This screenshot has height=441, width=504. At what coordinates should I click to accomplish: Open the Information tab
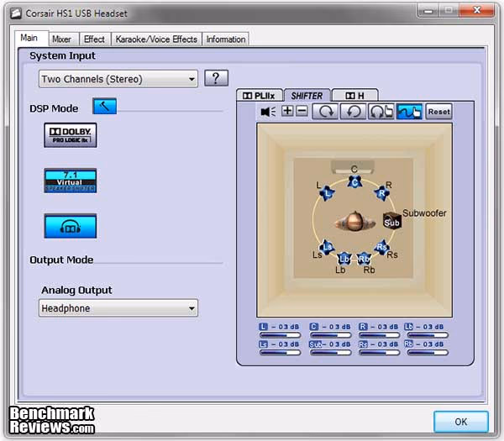coord(226,39)
